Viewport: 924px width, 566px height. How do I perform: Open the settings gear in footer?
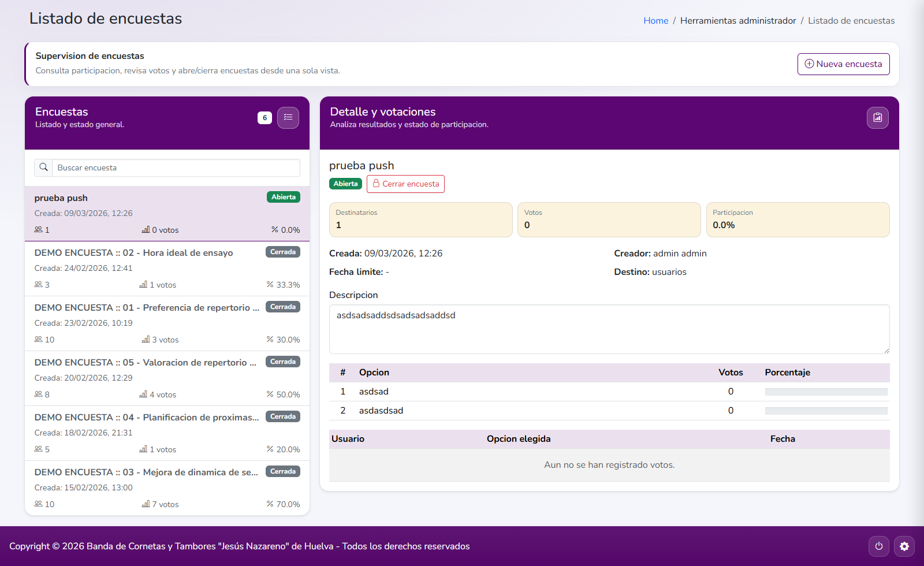pos(904,546)
